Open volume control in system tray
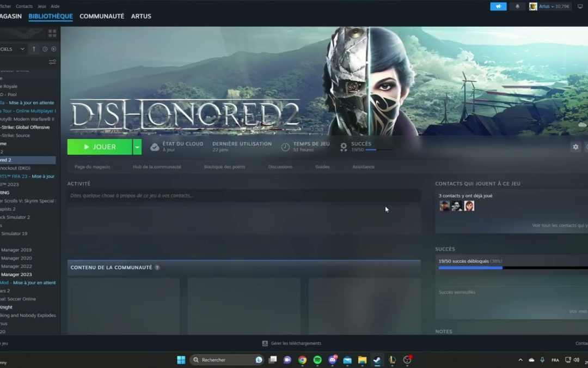Screen dimensions: 588x368 tap(576, 360)
